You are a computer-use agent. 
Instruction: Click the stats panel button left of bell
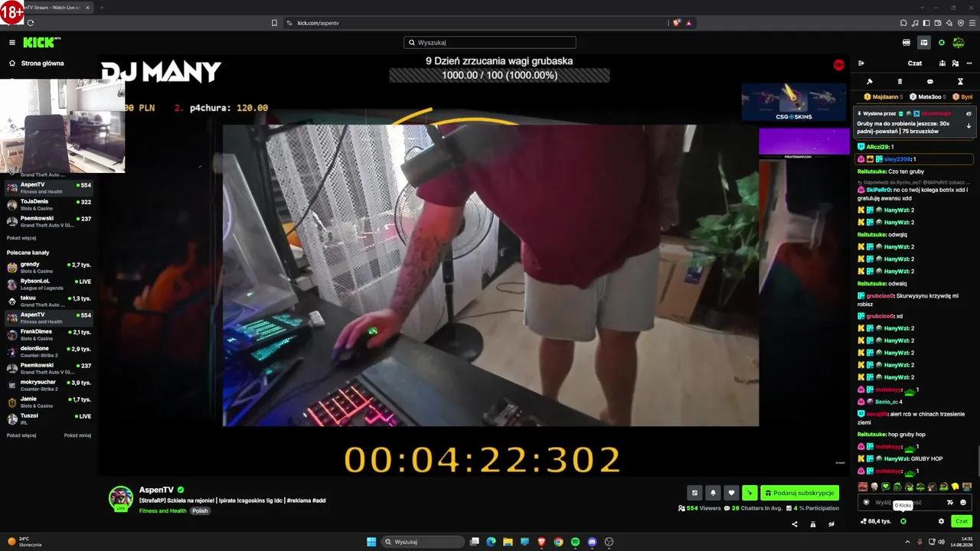pos(694,493)
